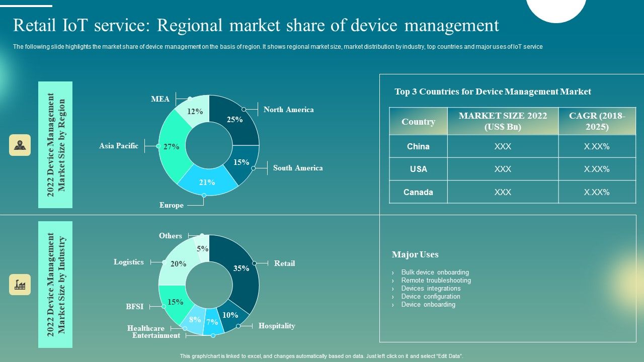Click the MEA chart label
644x362 pixels.
click(160, 99)
